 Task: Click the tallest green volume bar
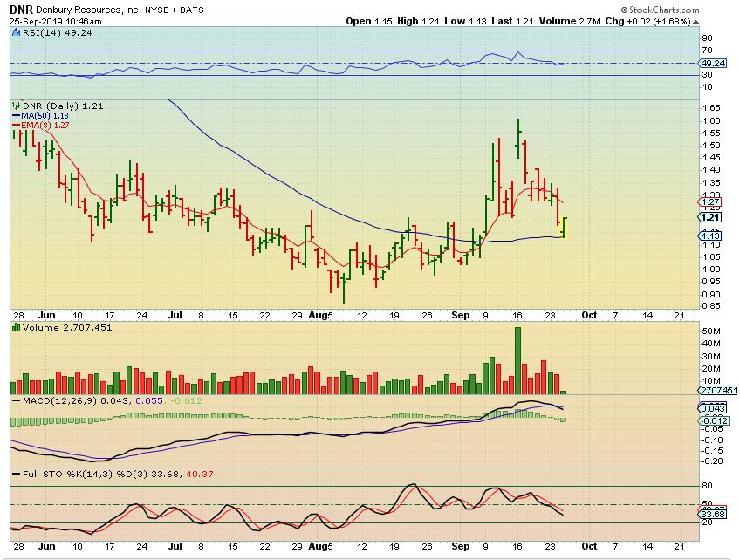coord(517,361)
